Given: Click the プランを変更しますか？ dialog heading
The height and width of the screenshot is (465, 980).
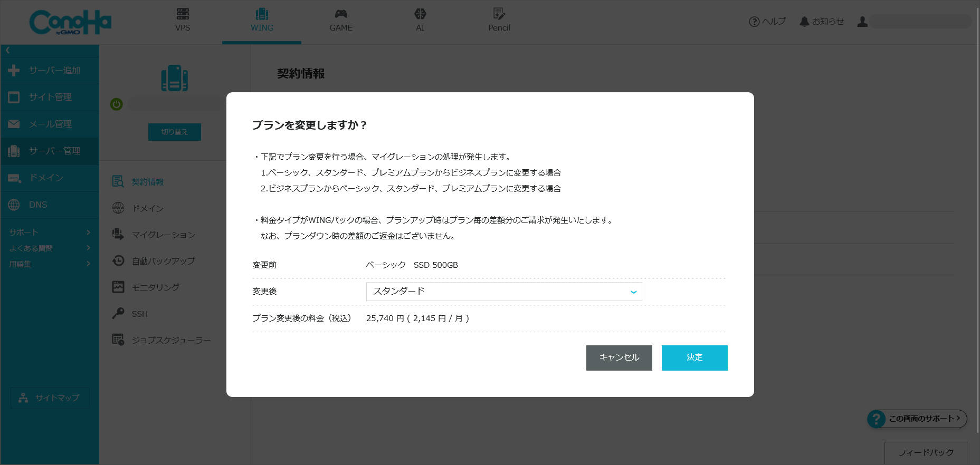Looking at the screenshot, I should pos(310,125).
